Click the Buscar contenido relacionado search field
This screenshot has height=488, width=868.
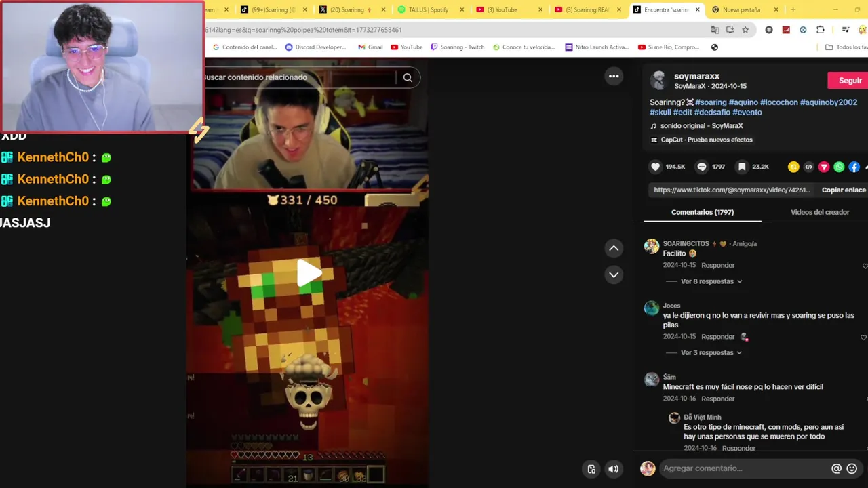(297, 77)
